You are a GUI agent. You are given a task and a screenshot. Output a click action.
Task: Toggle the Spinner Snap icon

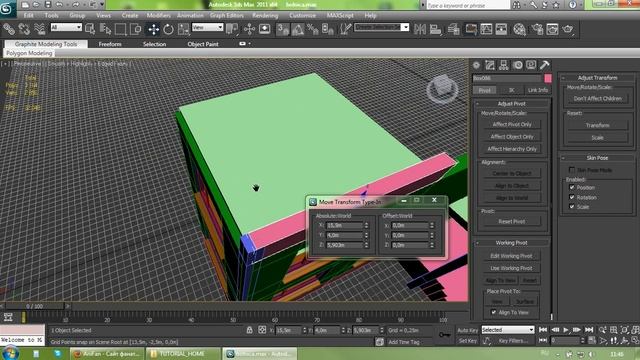(328, 29)
